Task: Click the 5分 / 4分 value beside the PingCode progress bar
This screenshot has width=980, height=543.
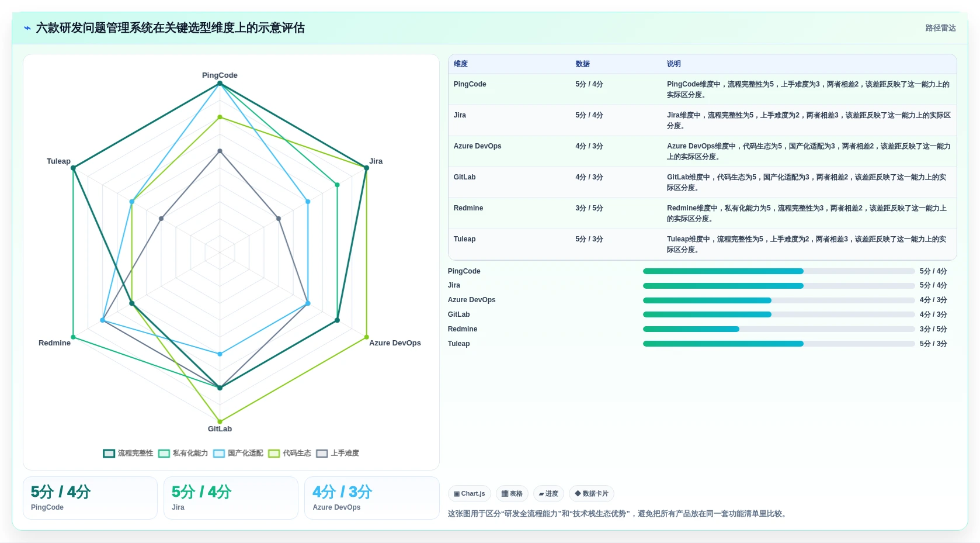Action: tap(933, 271)
